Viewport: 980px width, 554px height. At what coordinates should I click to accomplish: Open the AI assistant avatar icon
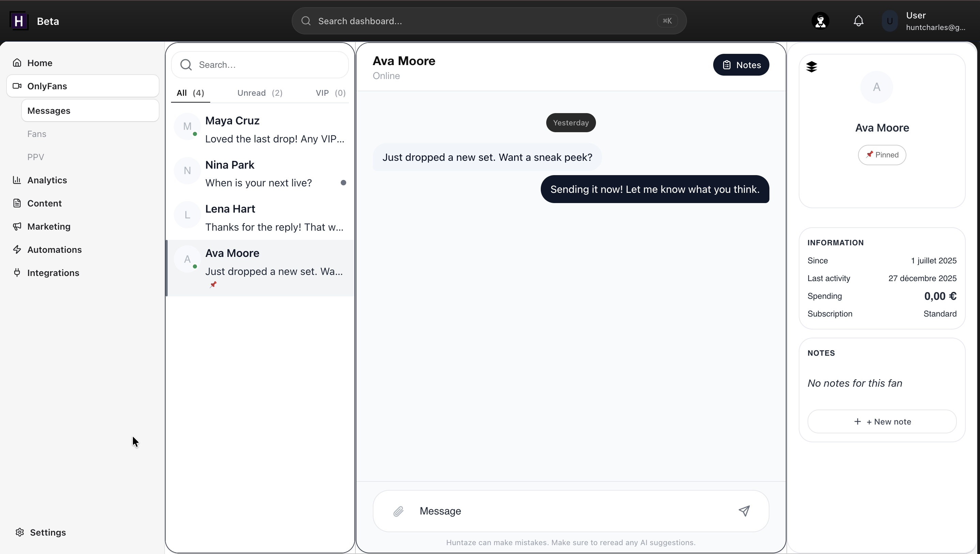click(821, 21)
